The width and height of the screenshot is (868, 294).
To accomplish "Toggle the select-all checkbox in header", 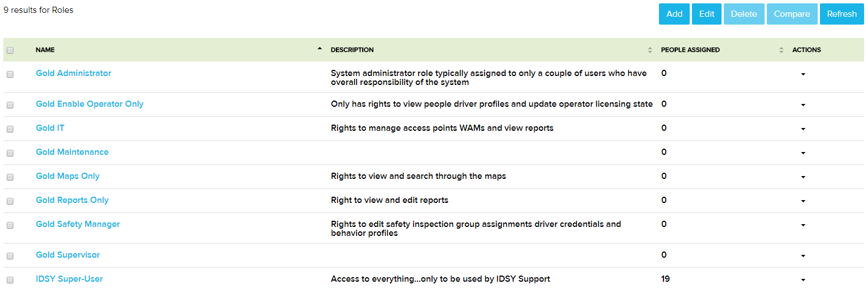I will [10, 50].
